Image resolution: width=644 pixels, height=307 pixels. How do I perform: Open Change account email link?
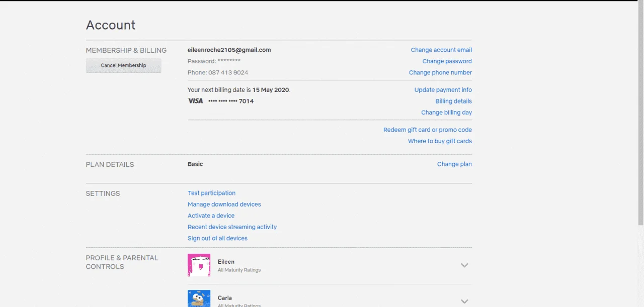tap(441, 50)
